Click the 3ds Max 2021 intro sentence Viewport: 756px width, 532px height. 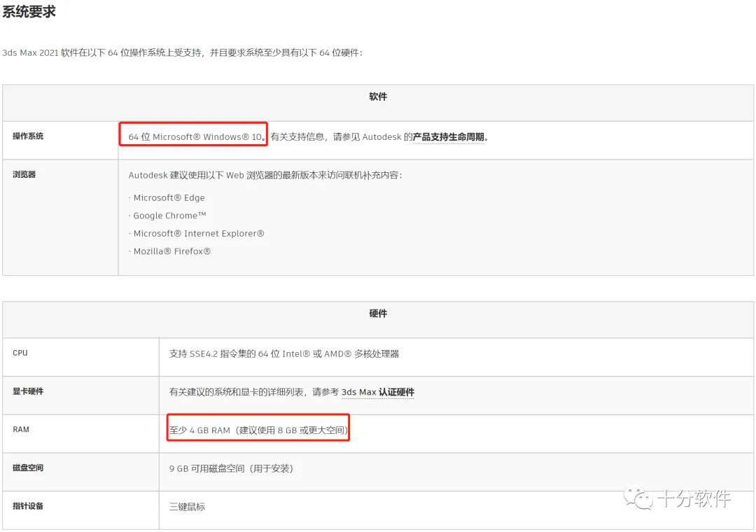[182, 52]
